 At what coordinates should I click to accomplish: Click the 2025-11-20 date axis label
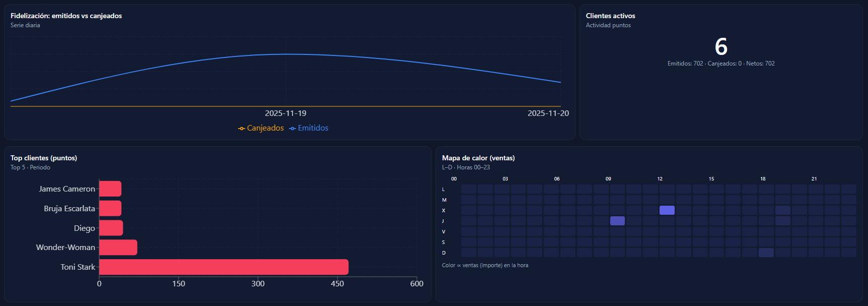point(548,113)
